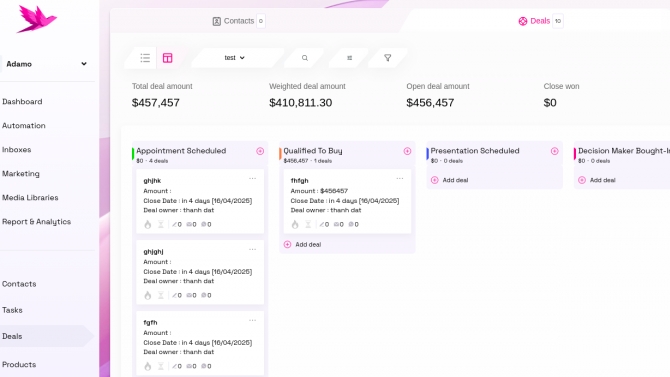Viewport: 670px width, 377px height.
Task: Open the search icon in toolbar
Action: pos(305,58)
